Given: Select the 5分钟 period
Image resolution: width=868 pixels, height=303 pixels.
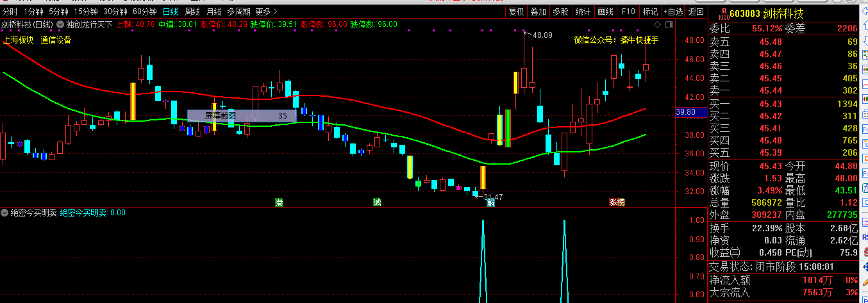Looking at the screenshot, I should click(x=58, y=12).
